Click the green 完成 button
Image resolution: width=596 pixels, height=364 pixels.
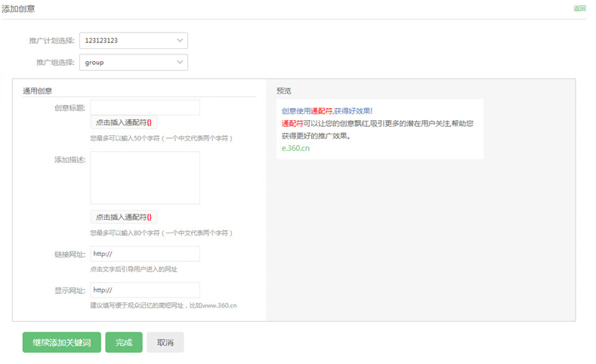[124, 343]
